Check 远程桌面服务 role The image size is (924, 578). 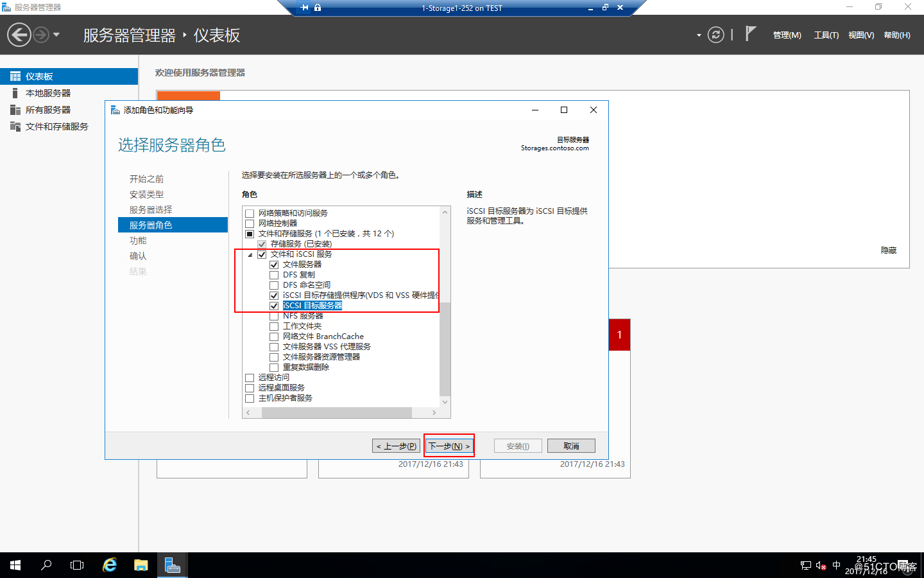tap(250, 388)
